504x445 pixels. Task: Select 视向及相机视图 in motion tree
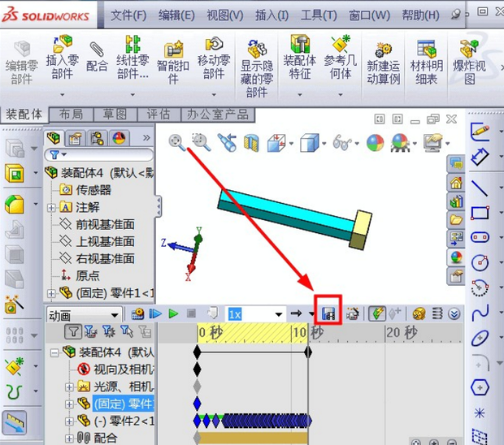click(124, 369)
